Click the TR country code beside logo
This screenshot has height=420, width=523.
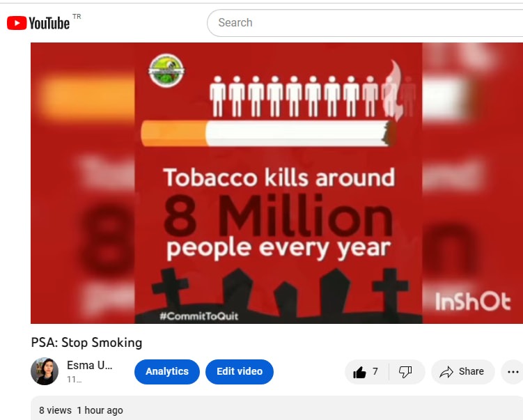point(77,16)
